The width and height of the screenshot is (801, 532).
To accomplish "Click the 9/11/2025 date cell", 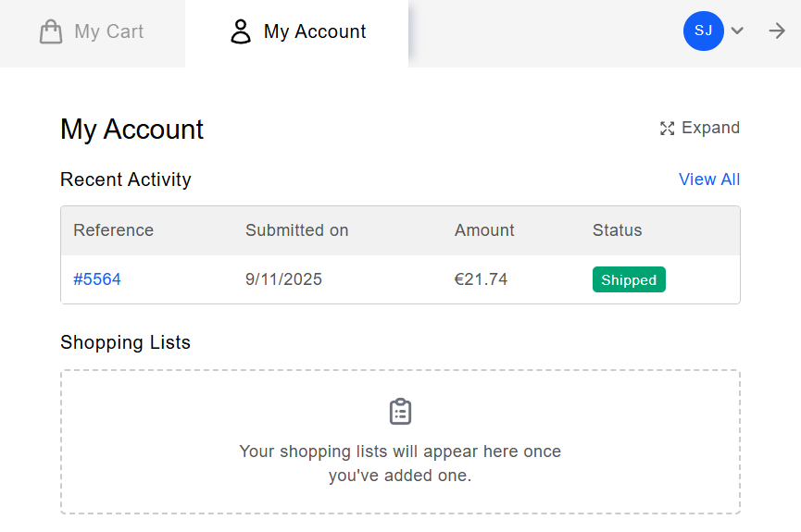I will (x=283, y=279).
